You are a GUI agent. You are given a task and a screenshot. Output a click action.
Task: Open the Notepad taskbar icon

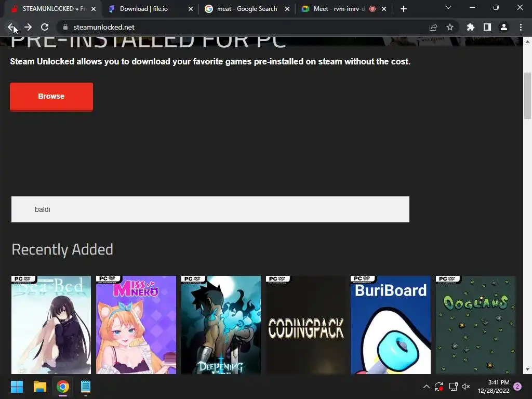tap(86, 387)
